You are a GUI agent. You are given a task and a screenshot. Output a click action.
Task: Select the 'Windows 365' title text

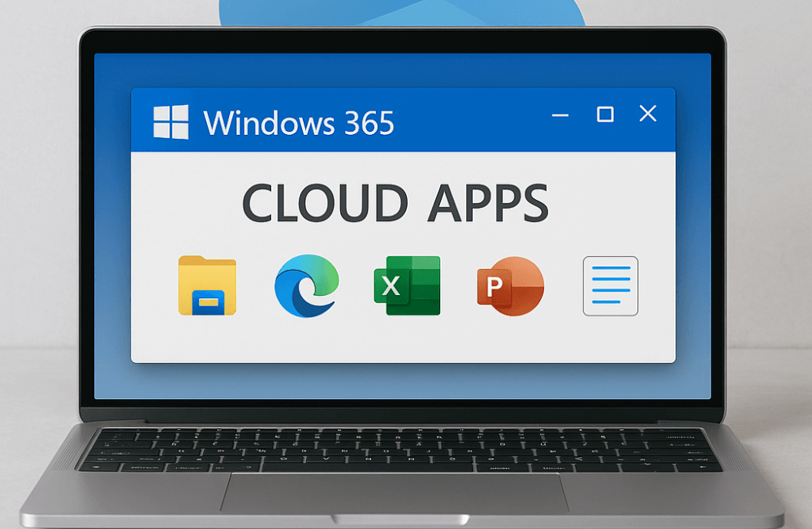tap(299, 123)
